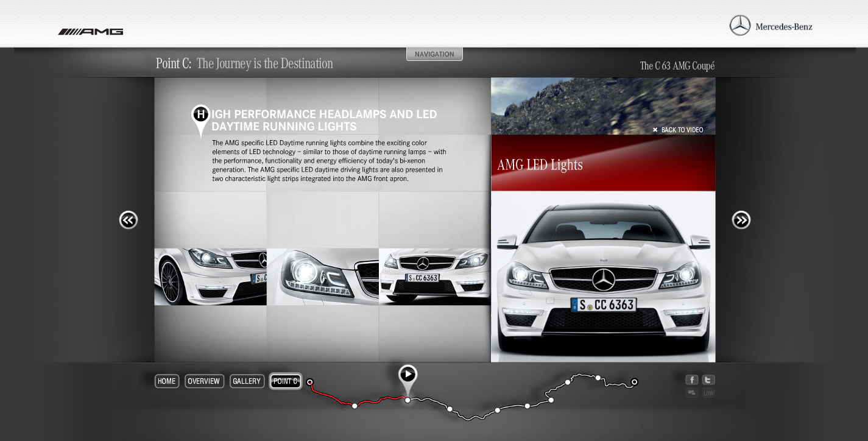Click the 'AMG LED Lights' title
This screenshot has width=868, height=441.
click(540, 165)
